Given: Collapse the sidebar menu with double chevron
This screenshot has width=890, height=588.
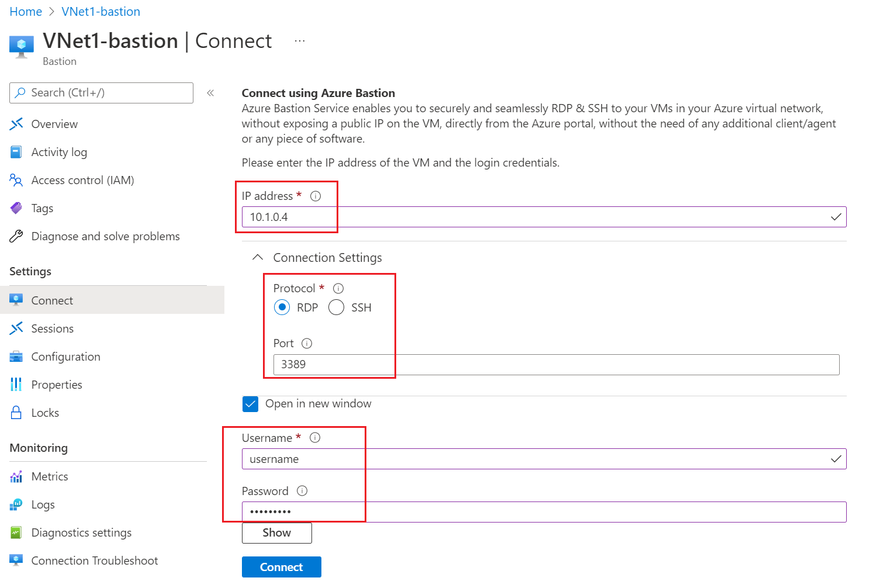Looking at the screenshot, I should pos(210,93).
